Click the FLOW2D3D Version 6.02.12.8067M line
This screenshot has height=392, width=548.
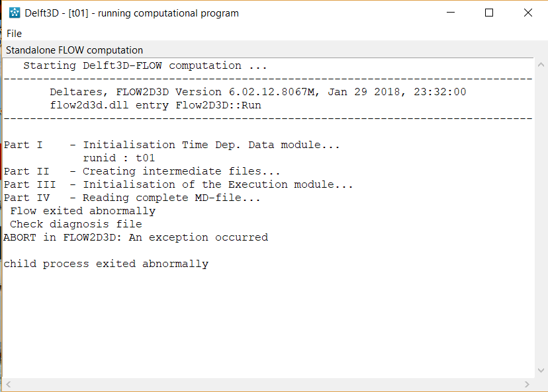[x=258, y=92]
